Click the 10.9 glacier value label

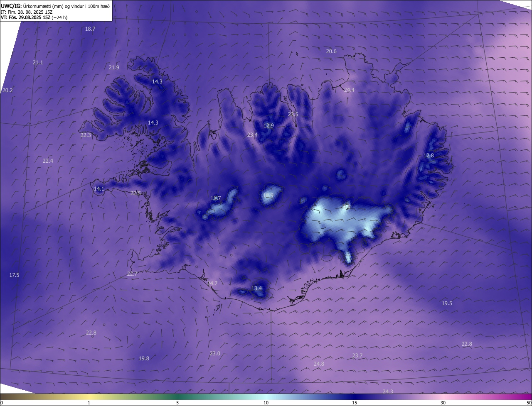coord(268,195)
